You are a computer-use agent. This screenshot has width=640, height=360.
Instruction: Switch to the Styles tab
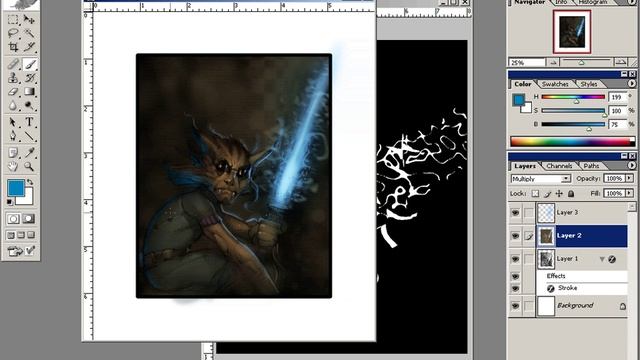click(x=589, y=84)
